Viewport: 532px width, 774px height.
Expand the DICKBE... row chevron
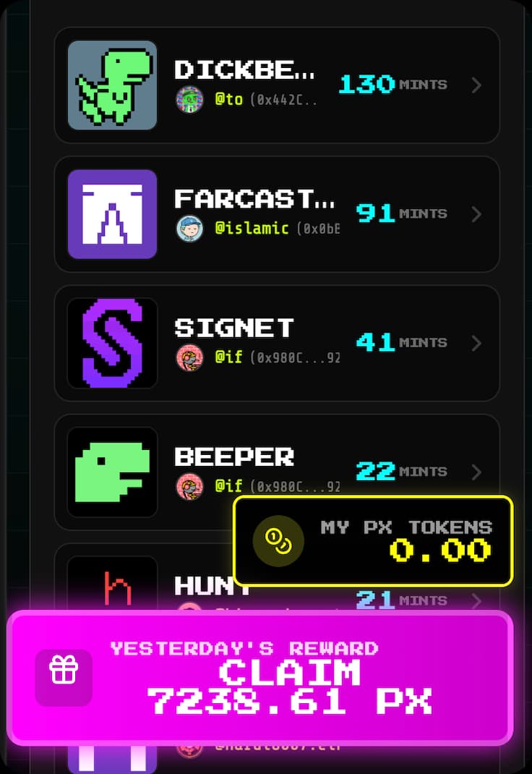tap(476, 85)
